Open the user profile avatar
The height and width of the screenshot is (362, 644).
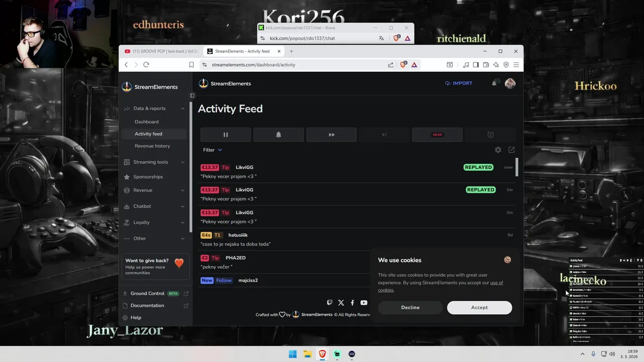pyautogui.click(x=510, y=83)
